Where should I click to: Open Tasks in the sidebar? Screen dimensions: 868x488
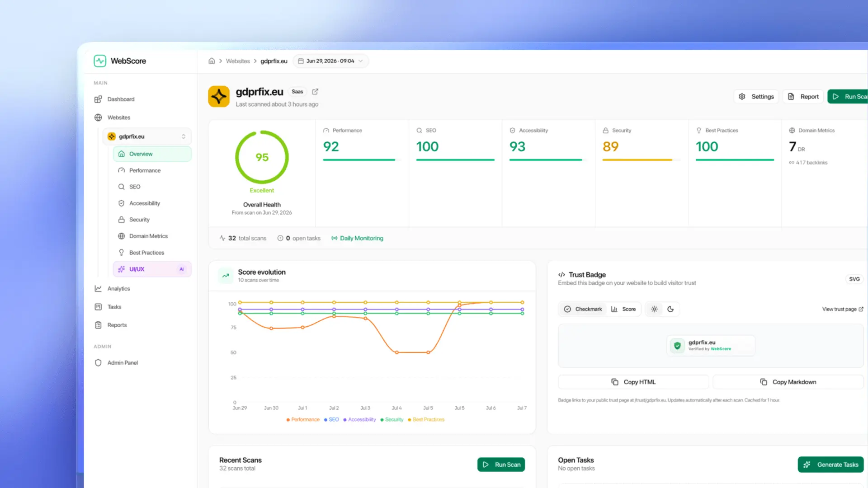(x=114, y=307)
